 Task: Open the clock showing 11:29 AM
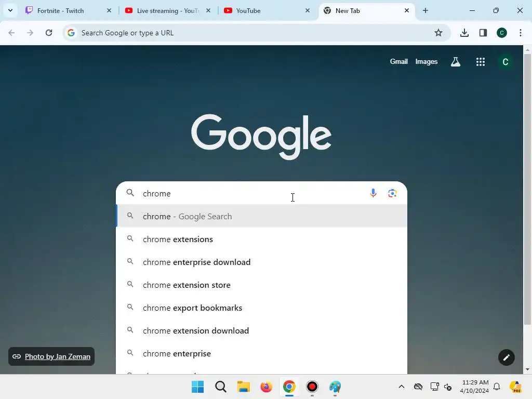click(474, 387)
